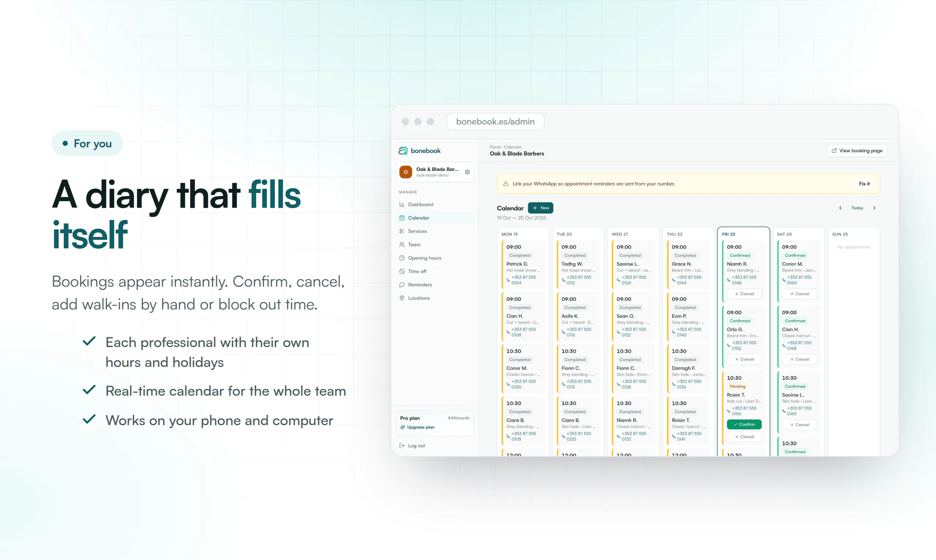Click View booking page button
Screen dimensions: 936x560
(857, 151)
